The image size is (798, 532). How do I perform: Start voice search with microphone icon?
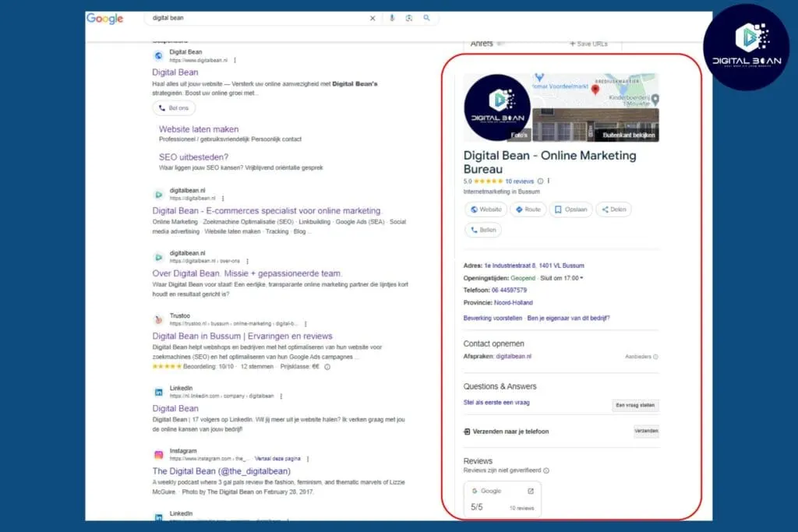tap(392, 19)
